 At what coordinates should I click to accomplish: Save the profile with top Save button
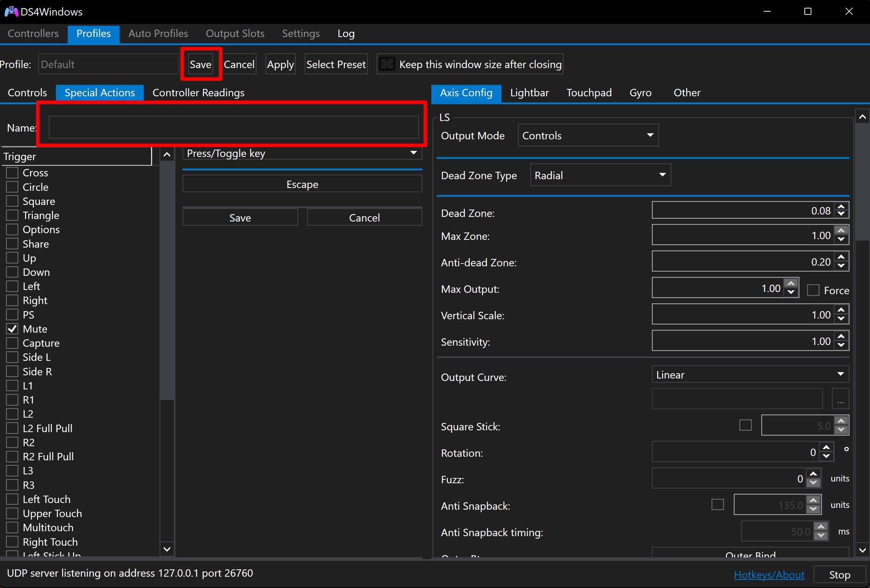(x=201, y=64)
